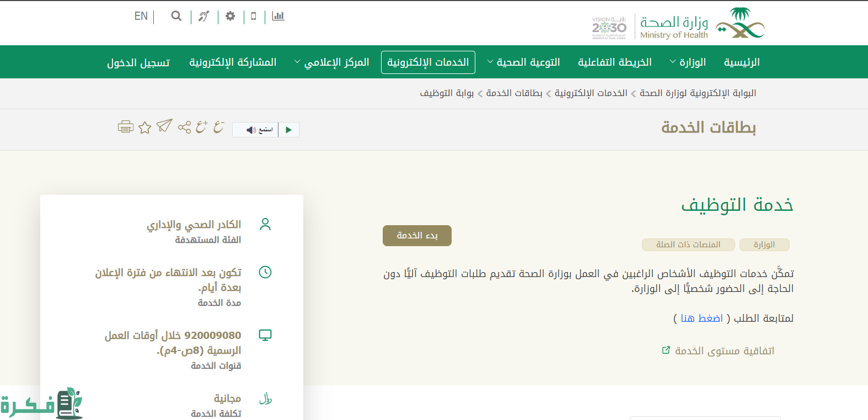Play the page audio reader
868x420 pixels.
(288, 130)
